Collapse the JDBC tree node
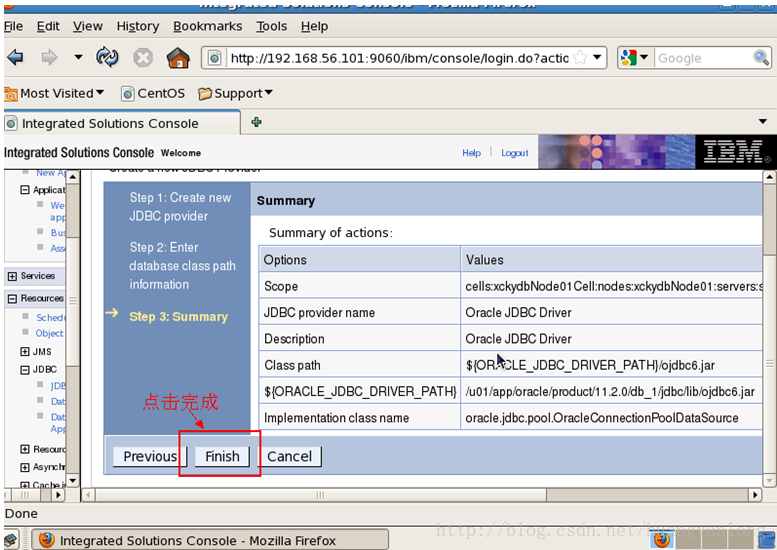The image size is (777, 550). pyautogui.click(x=25, y=370)
